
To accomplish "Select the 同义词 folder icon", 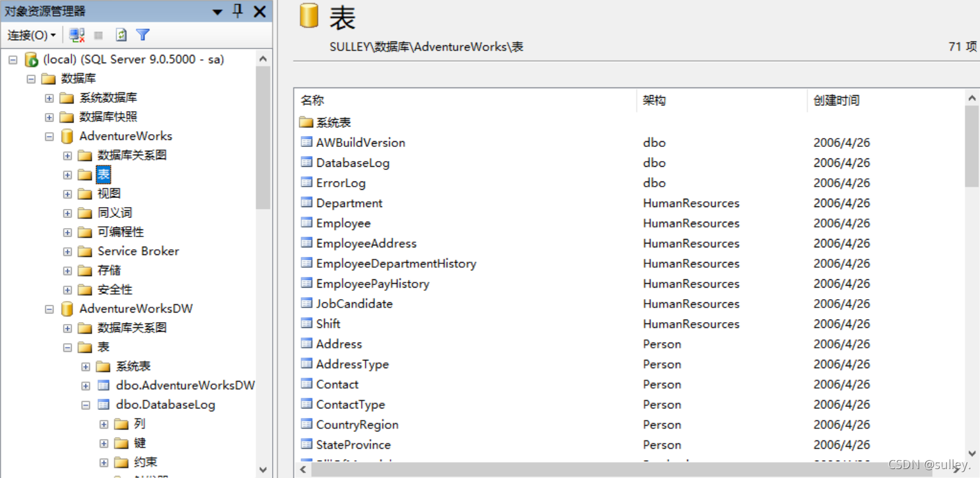I will pyautogui.click(x=85, y=213).
